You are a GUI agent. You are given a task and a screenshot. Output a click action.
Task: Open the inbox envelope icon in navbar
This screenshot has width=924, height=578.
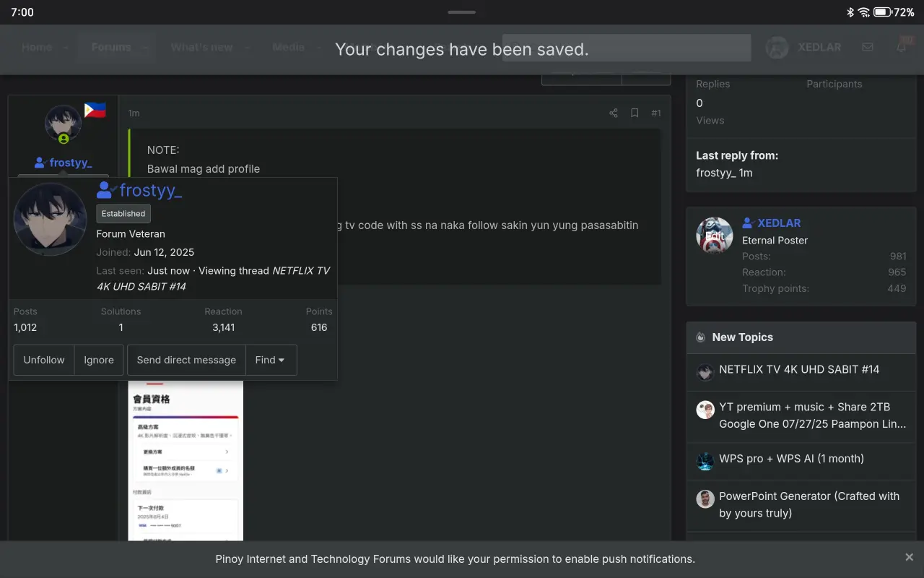coord(868,47)
